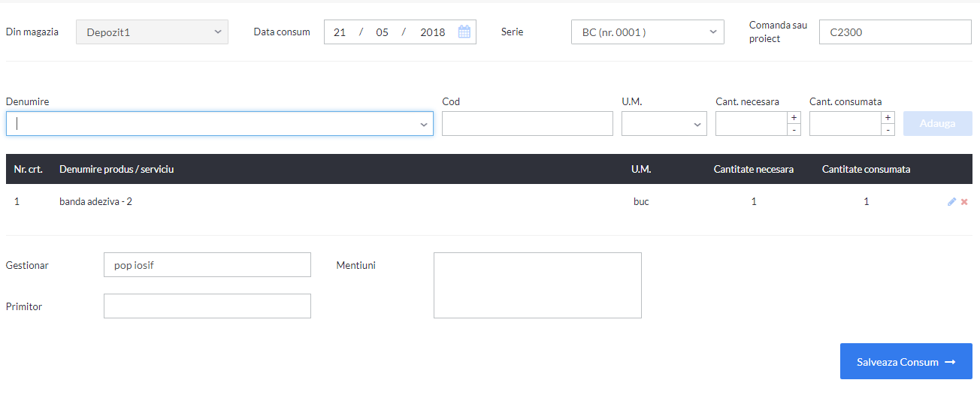Screen dimensions: 980x395
Task: Click the Salveaza Consum button
Action: [x=906, y=362]
